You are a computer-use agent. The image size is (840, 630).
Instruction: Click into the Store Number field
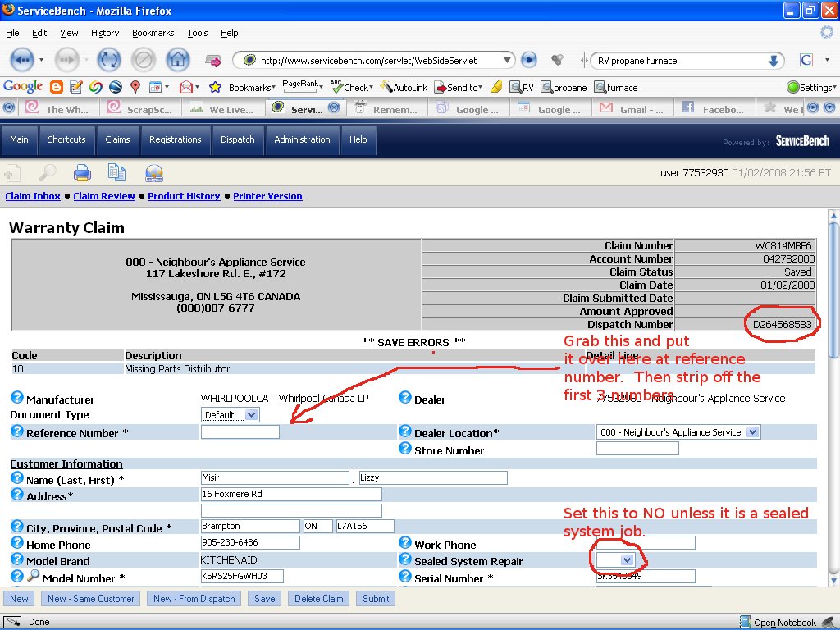coord(637,448)
